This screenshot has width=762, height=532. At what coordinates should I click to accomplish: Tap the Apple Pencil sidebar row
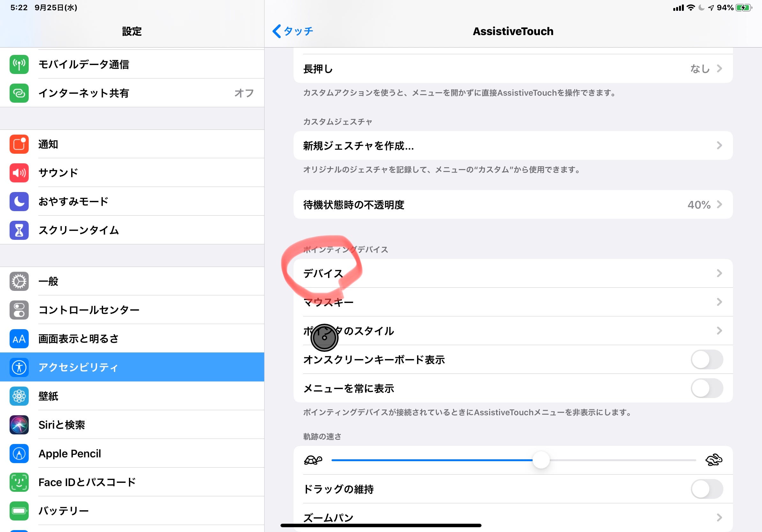point(132,454)
